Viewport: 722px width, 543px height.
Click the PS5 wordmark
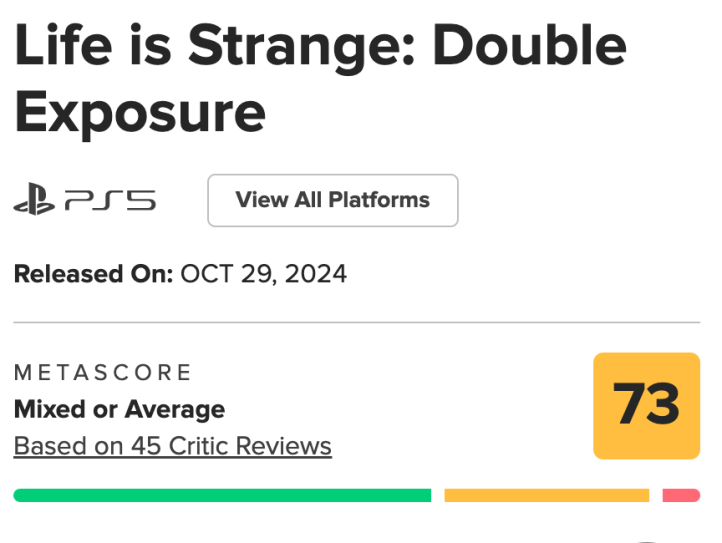point(109,202)
